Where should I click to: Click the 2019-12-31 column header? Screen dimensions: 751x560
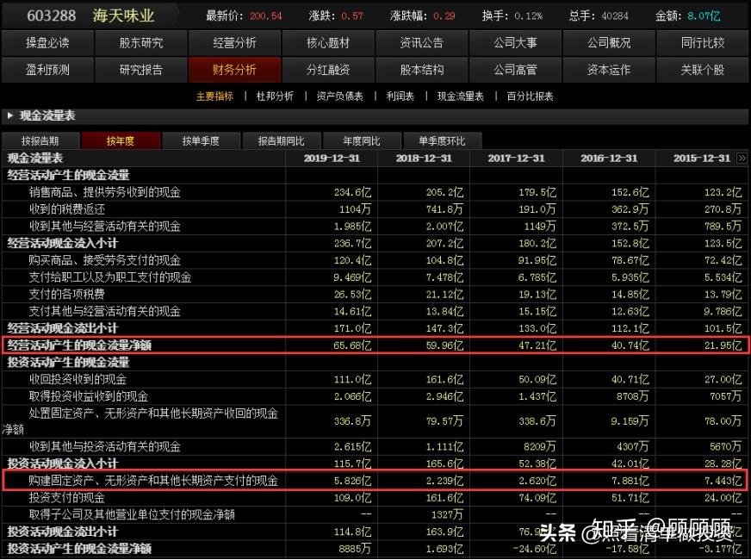coord(332,158)
